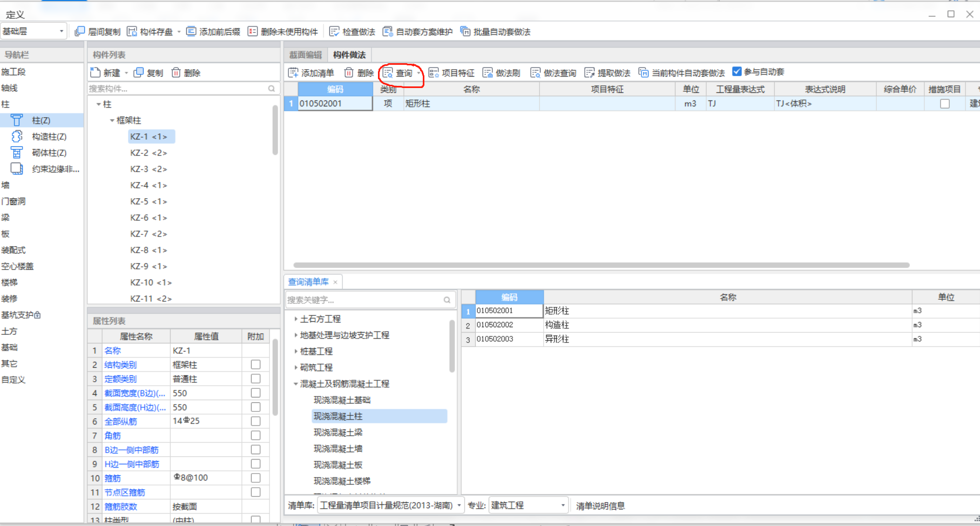Toggle 附加 checkbox for 全部纵筋
Image resolution: width=980 pixels, height=526 pixels.
(256, 421)
